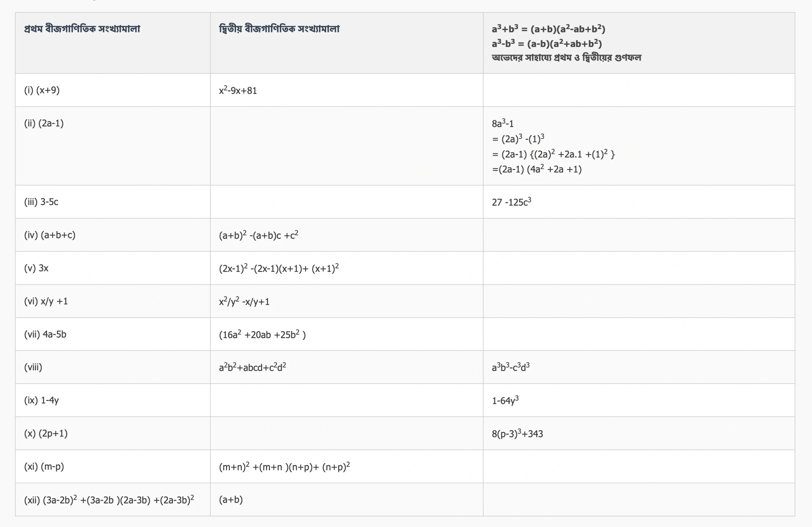The width and height of the screenshot is (812, 527).
Task: Select the (ii) (2a-1) cell
Action: coord(44,123)
